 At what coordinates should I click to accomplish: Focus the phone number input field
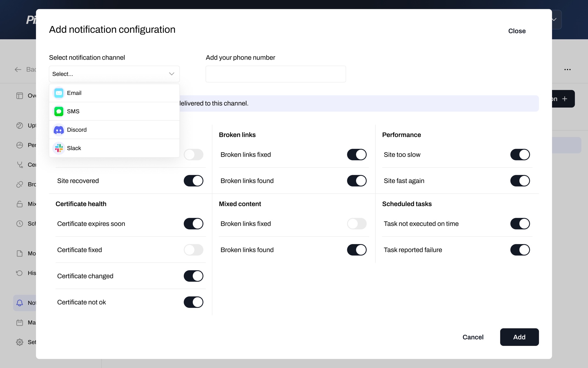coord(276,74)
